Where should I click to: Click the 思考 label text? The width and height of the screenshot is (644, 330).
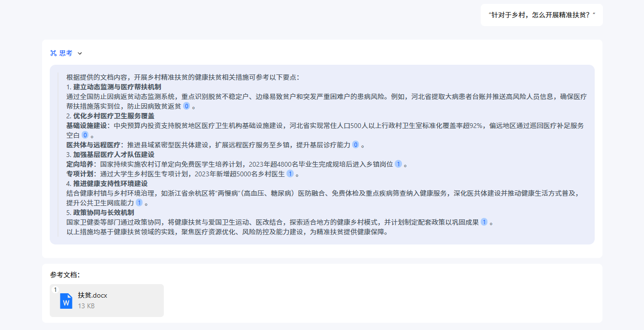[66, 53]
